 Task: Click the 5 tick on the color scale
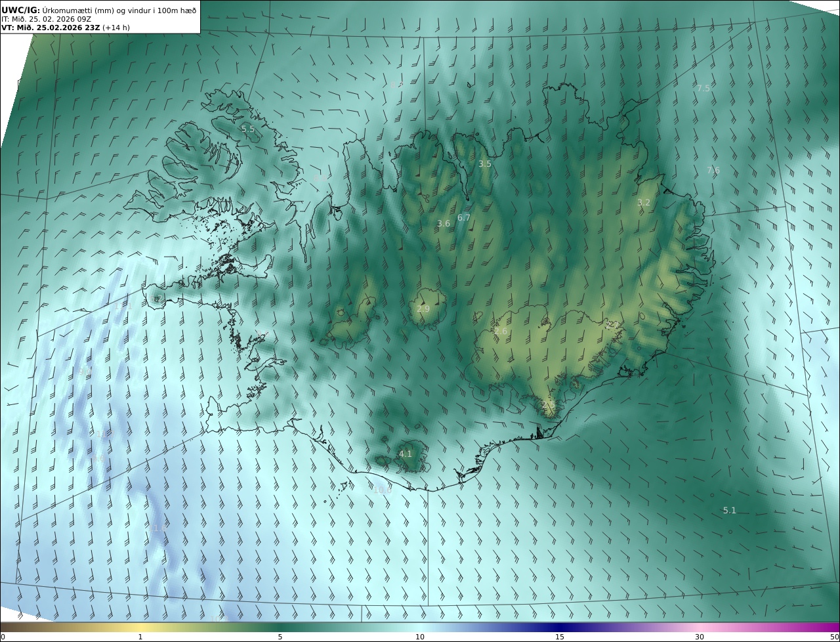tap(280, 637)
